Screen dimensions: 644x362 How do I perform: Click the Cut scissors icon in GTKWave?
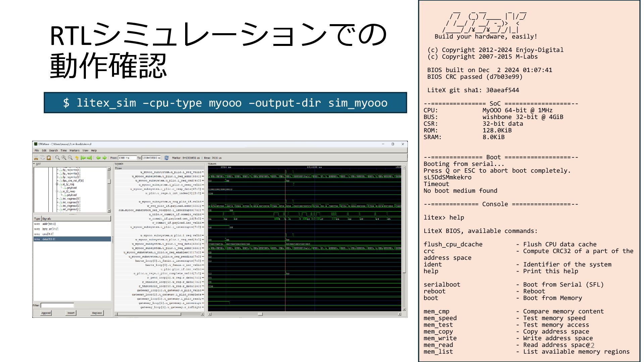tap(36, 158)
